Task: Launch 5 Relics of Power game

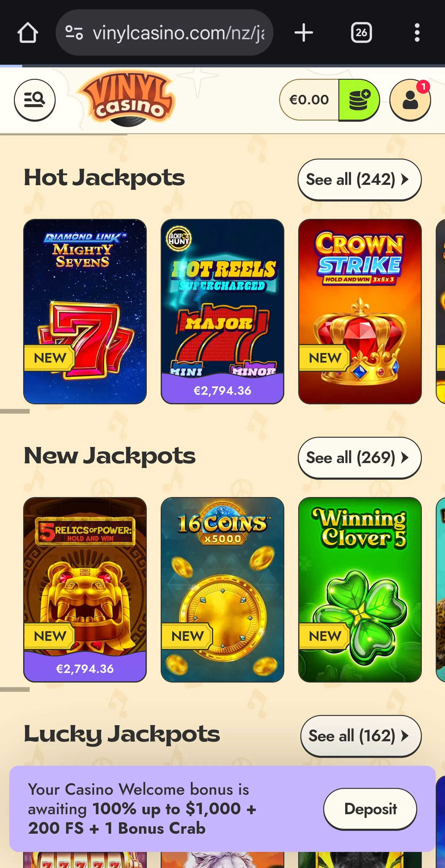Action: [x=85, y=590]
